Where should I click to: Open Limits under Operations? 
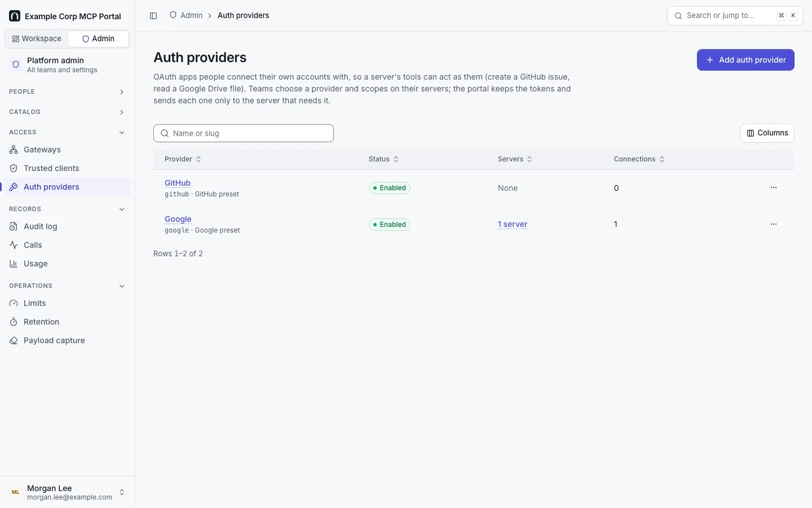coord(67,303)
